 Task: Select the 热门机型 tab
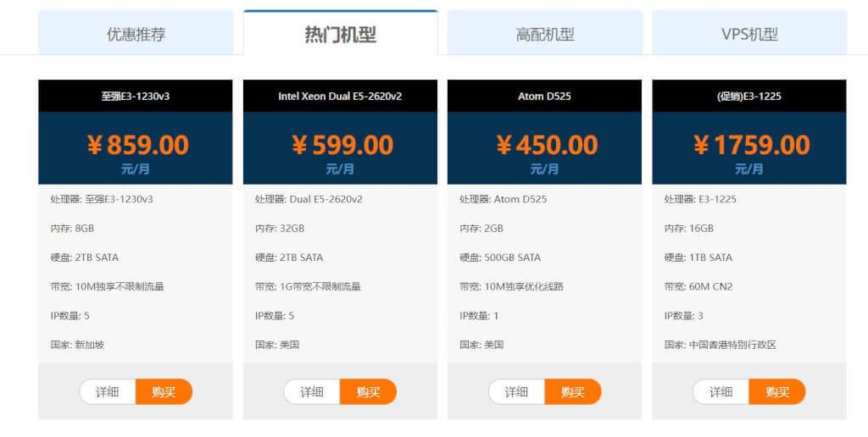click(341, 34)
